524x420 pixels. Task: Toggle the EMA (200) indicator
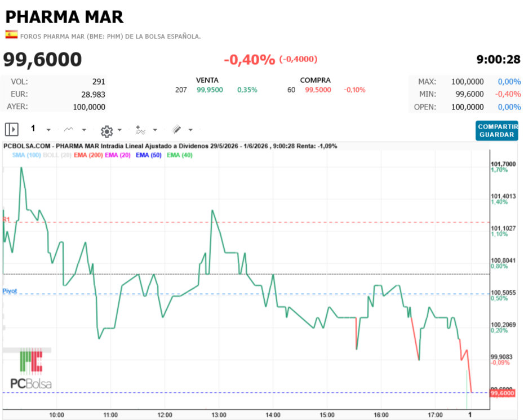(88, 155)
